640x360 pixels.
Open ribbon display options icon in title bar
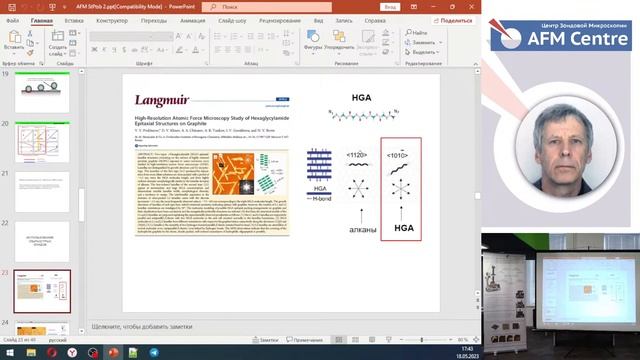tap(413, 7)
